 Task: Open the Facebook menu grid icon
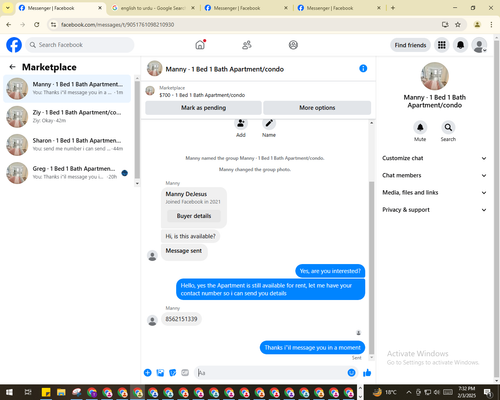[x=442, y=45]
